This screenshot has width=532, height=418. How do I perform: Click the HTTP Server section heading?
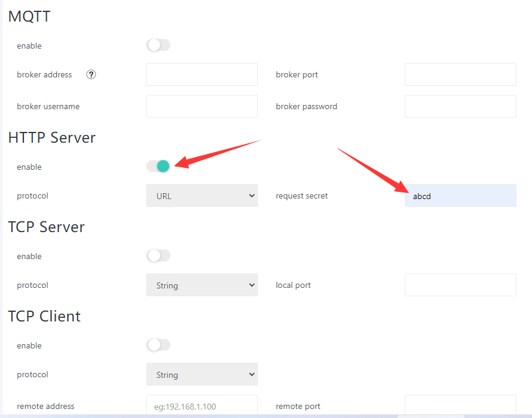click(x=52, y=137)
